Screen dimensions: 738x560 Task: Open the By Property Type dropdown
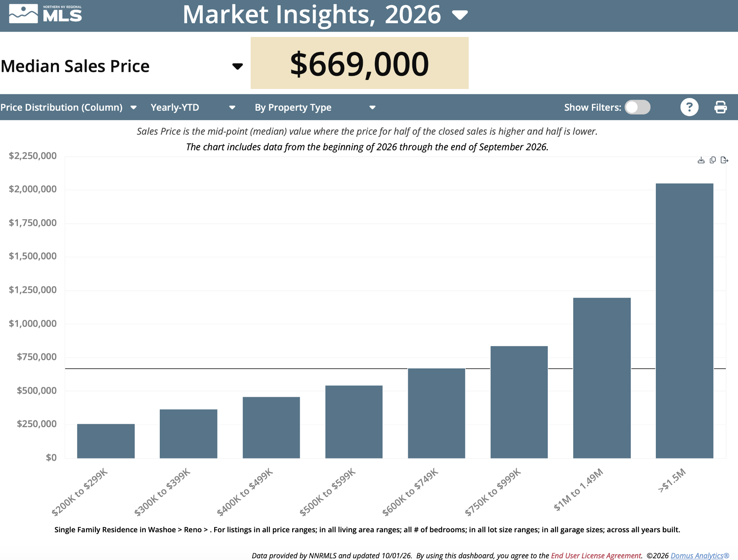[x=372, y=108]
